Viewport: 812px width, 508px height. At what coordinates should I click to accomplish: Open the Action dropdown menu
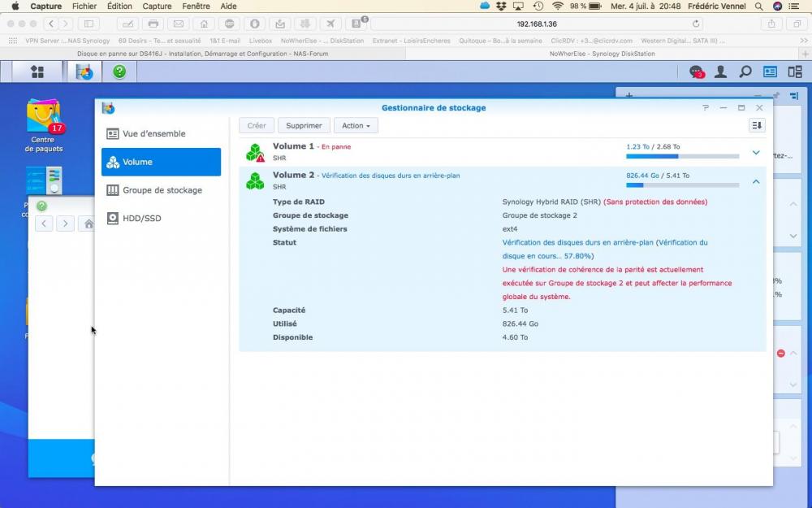(x=356, y=126)
